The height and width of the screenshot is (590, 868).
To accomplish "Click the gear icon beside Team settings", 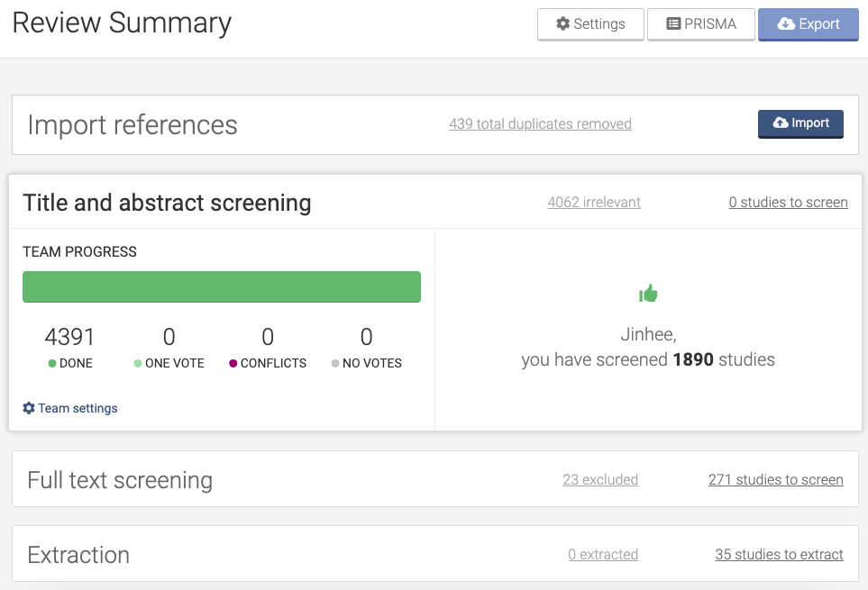I will coord(29,408).
